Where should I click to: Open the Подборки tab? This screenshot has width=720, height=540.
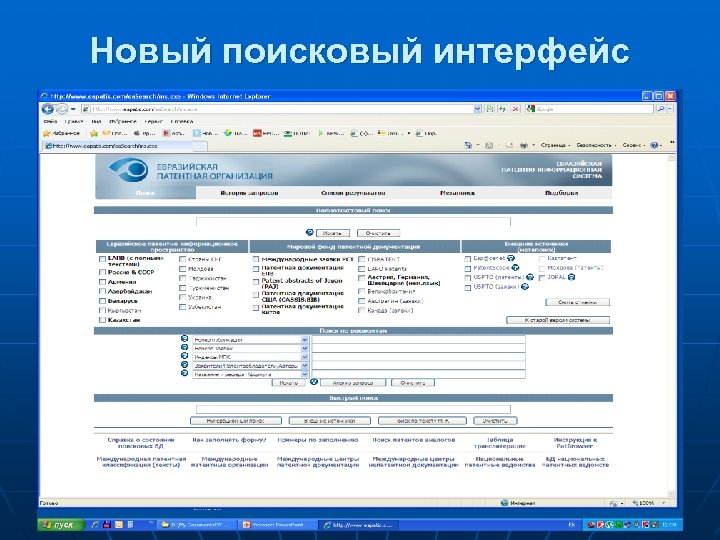coord(561,193)
